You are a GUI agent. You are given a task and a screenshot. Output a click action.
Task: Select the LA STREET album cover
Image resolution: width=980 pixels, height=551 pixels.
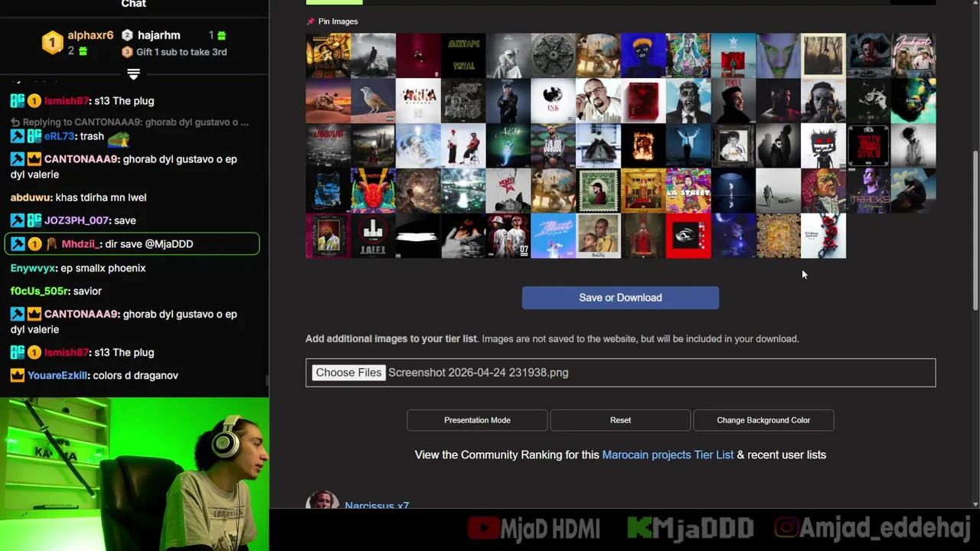pyautogui.click(x=688, y=191)
